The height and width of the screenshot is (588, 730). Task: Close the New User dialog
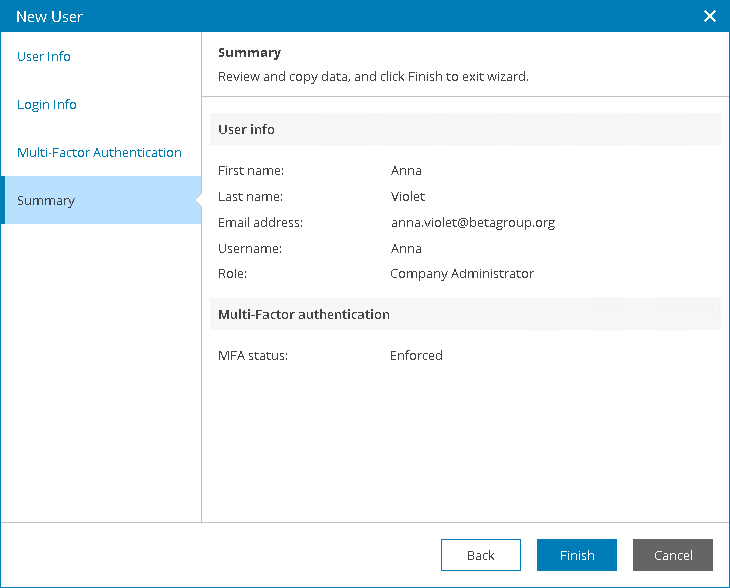(x=710, y=16)
